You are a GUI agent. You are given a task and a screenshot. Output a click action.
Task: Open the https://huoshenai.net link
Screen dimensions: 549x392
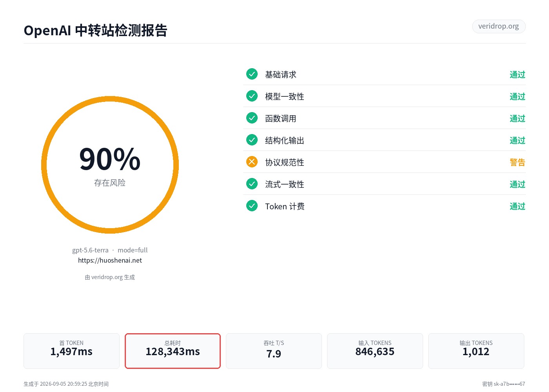110,260
